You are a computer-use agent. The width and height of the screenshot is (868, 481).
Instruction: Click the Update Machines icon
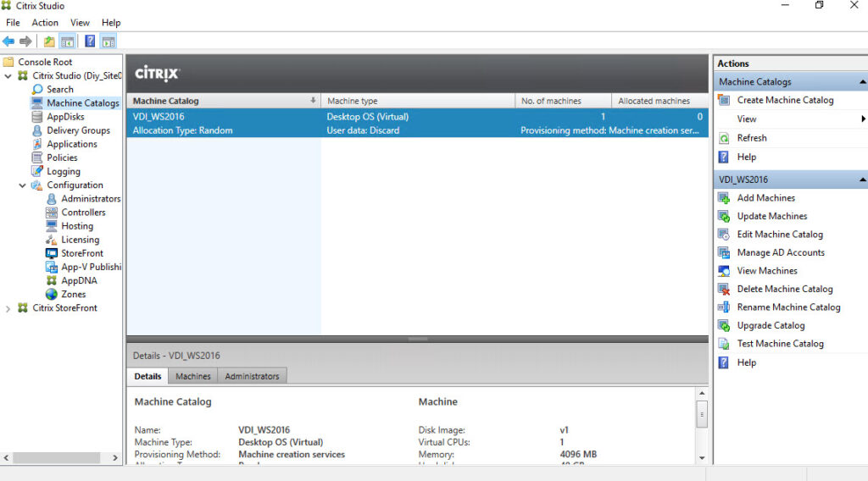[723, 217]
